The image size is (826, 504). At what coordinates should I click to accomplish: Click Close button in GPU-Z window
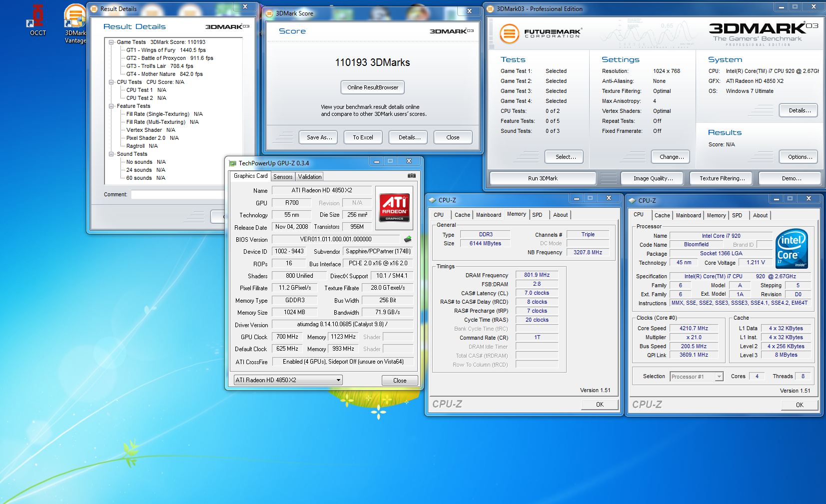coord(400,381)
